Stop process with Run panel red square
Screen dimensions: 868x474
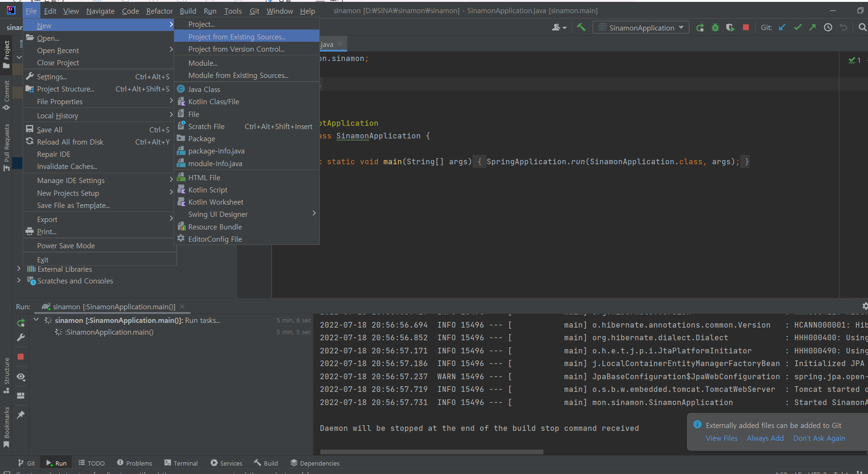21,357
